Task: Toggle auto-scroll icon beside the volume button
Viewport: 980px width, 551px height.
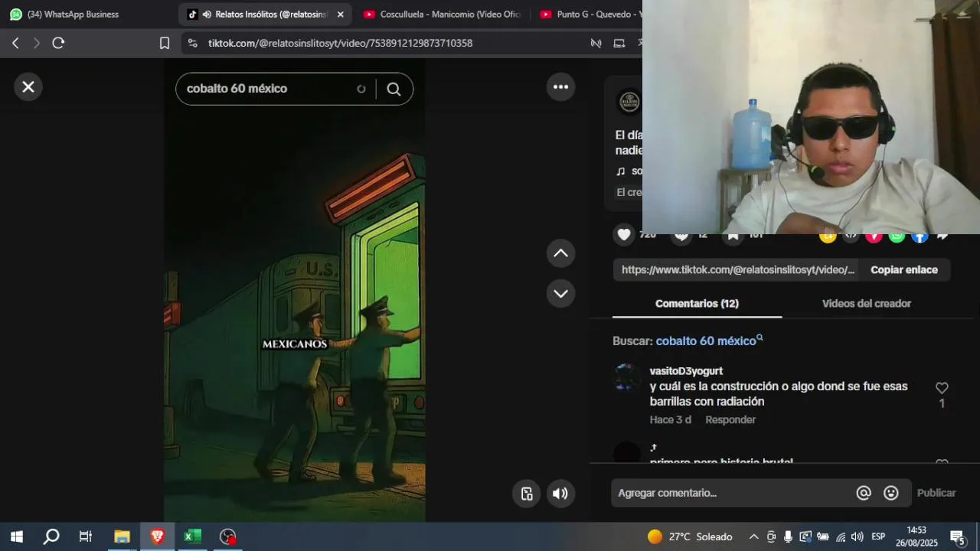Action: click(527, 494)
